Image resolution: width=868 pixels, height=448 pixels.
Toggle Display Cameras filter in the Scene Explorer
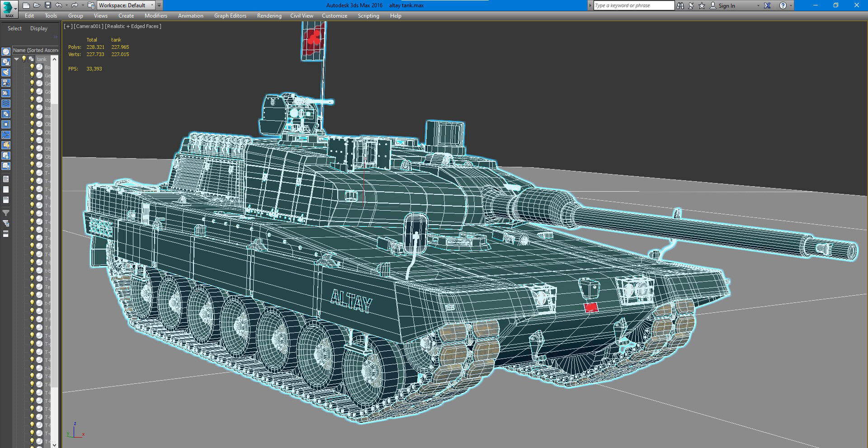[6, 83]
